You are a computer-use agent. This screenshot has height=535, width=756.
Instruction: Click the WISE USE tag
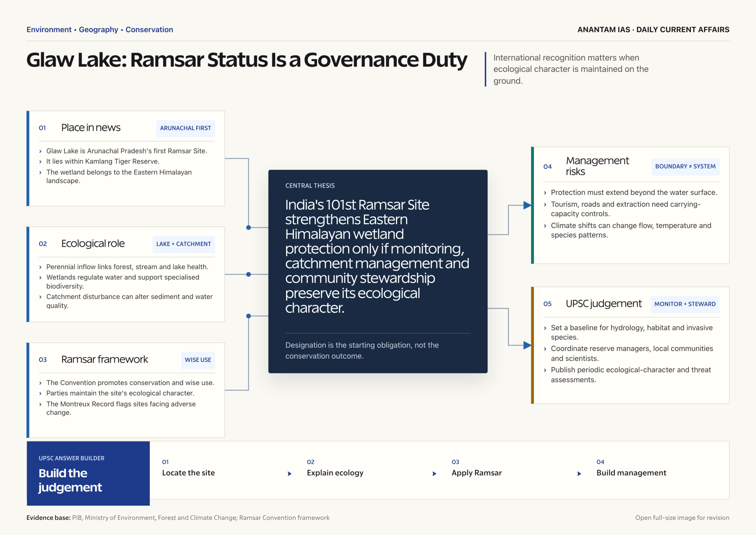coord(198,360)
